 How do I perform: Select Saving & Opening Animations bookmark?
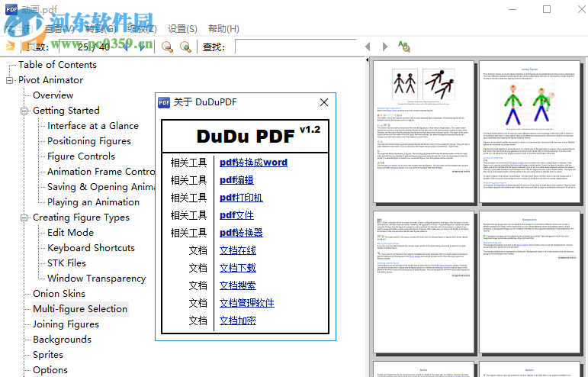point(101,187)
